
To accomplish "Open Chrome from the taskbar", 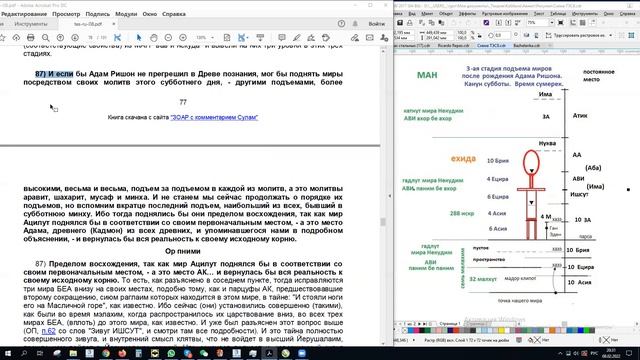I will pos(106,353).
